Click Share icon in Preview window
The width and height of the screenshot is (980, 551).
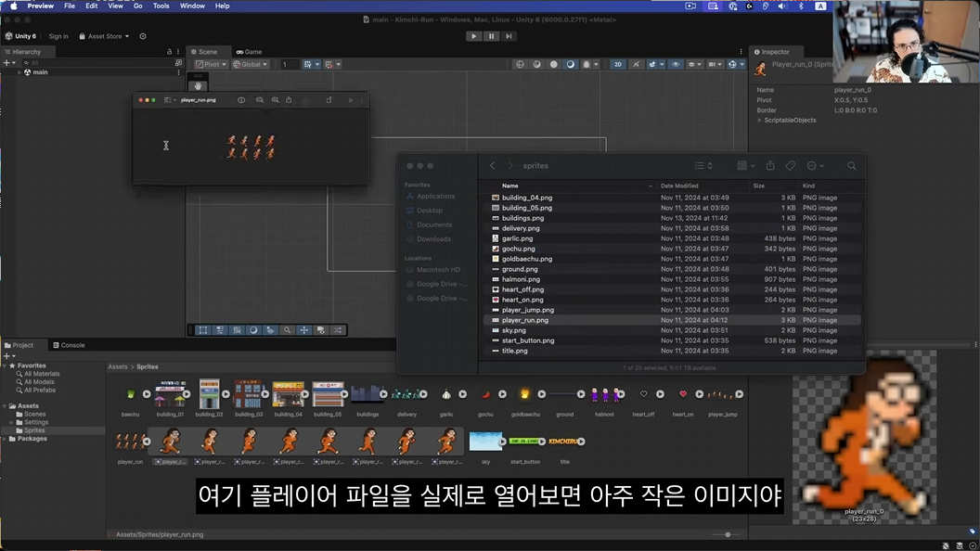(x=289, y=100)
